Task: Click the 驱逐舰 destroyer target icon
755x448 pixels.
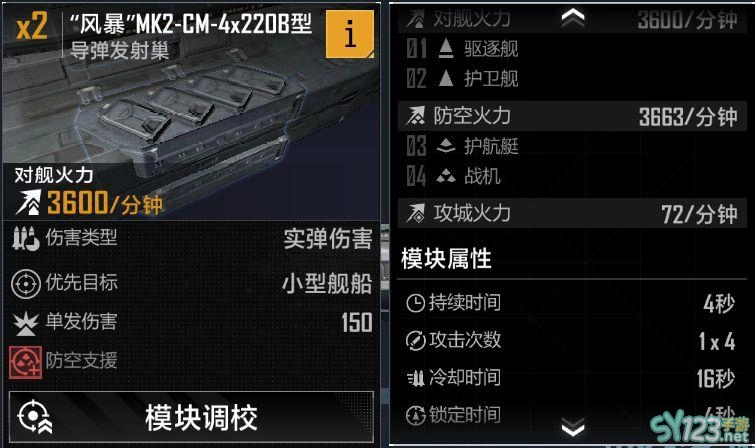Action: pyautogui.click(x=446, y=49)
